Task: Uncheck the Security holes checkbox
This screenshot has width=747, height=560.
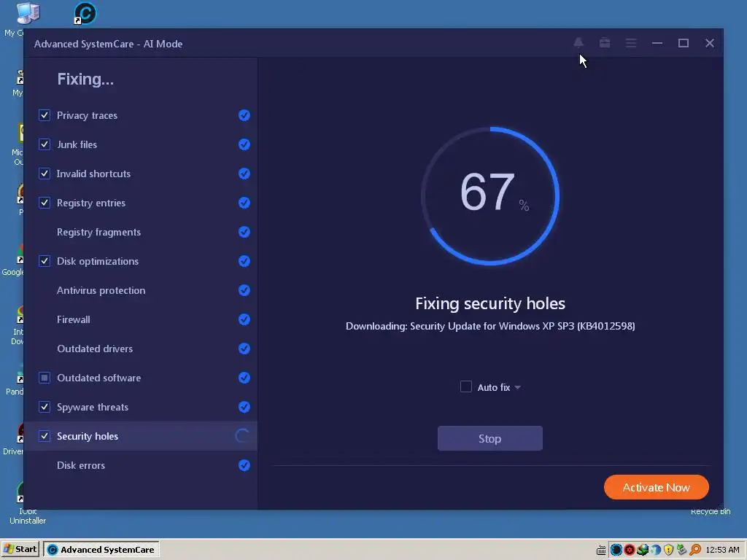Action: pyautogui.click(x=44, y=436)
